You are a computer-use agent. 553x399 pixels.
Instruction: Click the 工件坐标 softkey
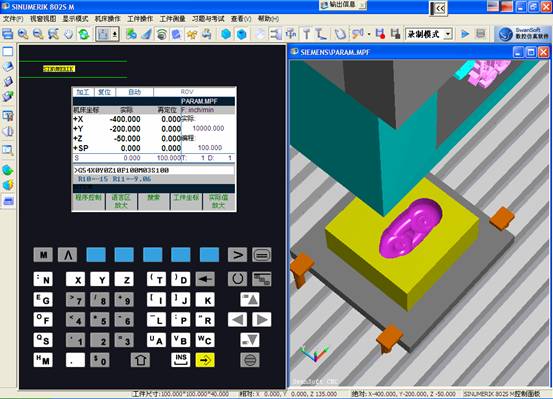(x=186, y=201)
